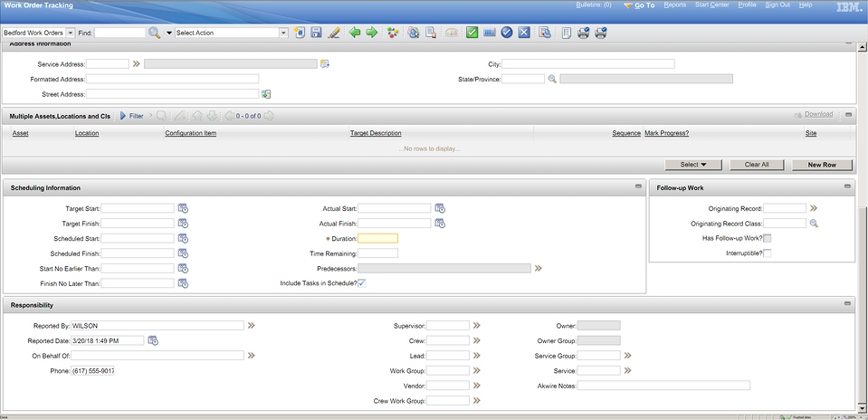
Task: Click the icon next to Street Address field
Action: (266, 94)
